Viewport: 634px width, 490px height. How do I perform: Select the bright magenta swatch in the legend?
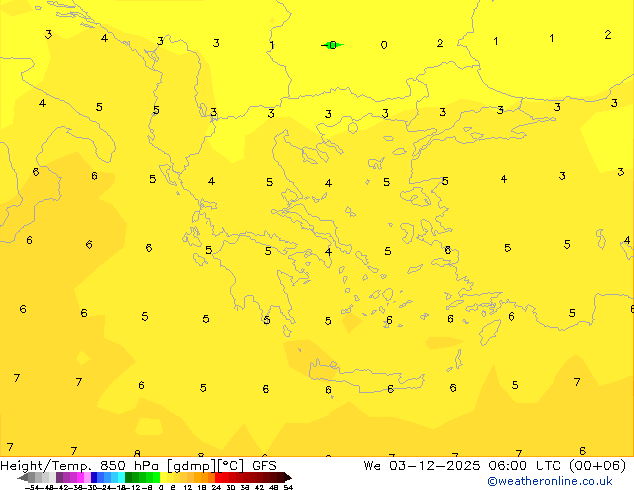click(x=80, y=477)
